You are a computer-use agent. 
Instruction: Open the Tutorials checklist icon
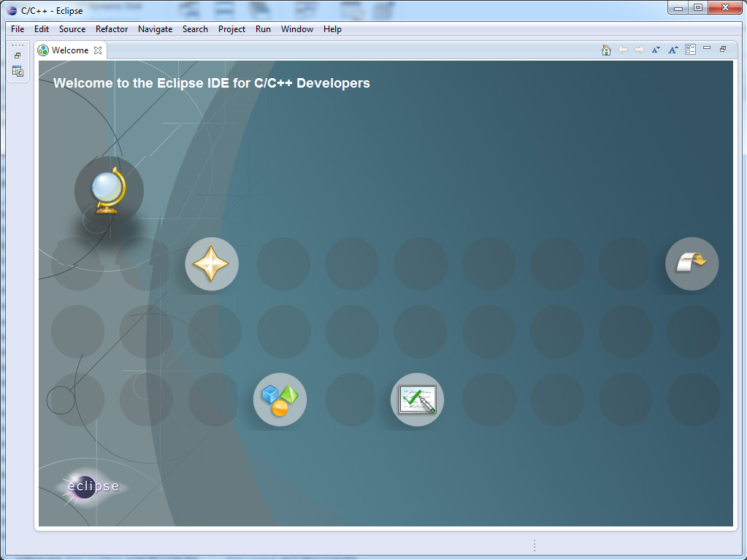[x=418, y=399]
